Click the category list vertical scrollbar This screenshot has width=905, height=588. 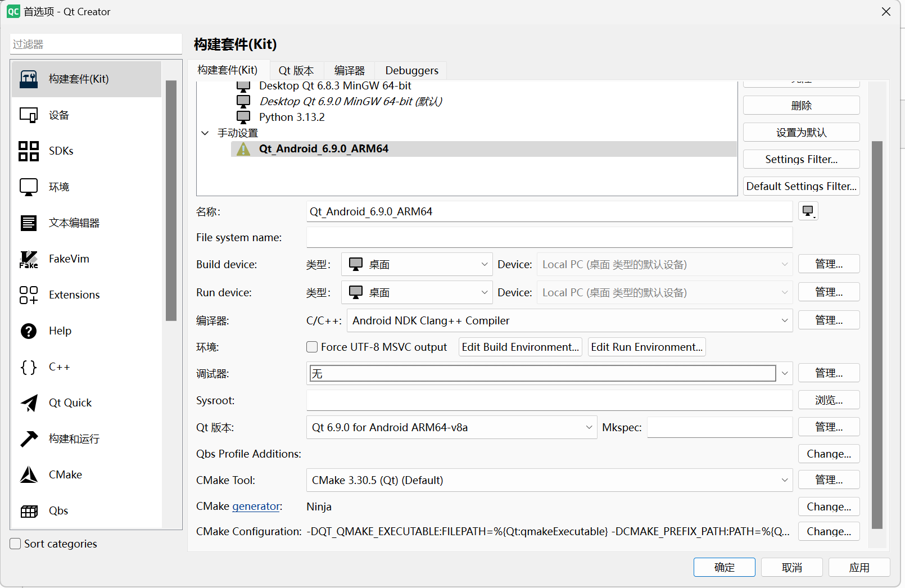click(x=171, y=201)
